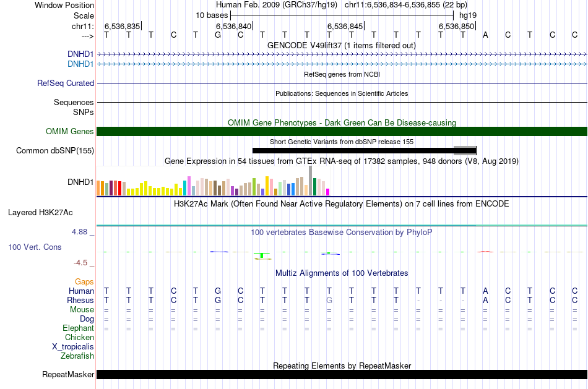The width and height of the screenshot is (588, 389).
Task: Click the G base in the sequence ruler
Action: [x=218, y=35]
